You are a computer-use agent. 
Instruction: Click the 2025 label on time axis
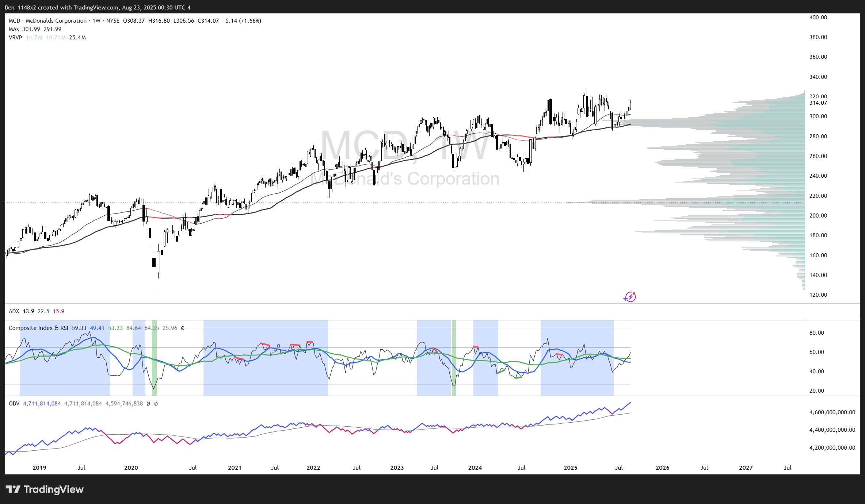tap(571, 468)
